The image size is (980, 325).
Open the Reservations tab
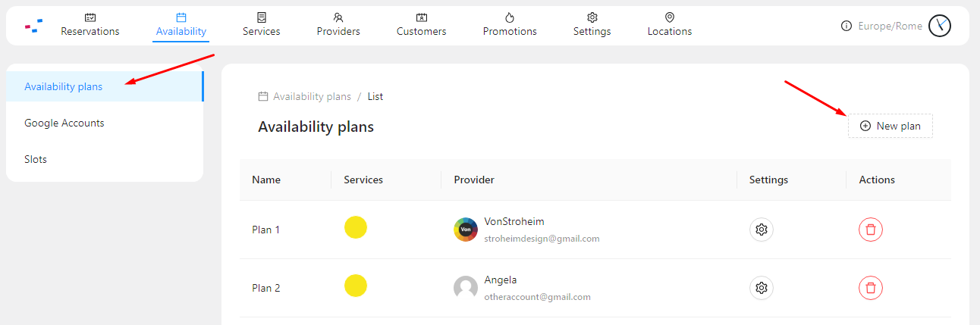click(x=90, y=25)
